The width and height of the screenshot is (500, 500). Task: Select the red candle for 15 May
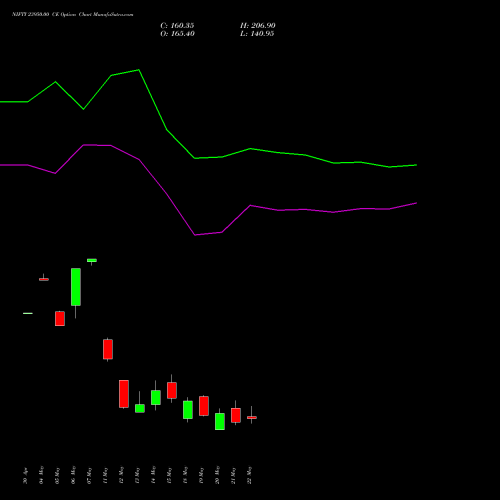[172, 390]
